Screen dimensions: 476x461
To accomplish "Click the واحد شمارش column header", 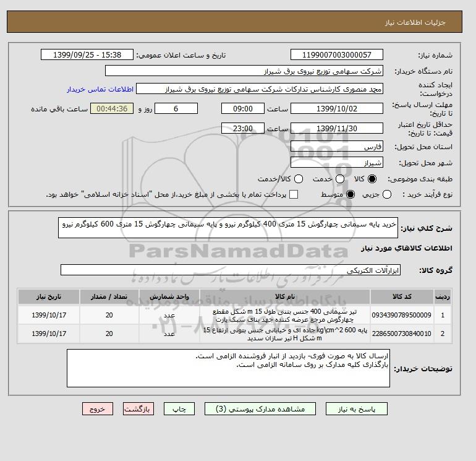I will 169,296.
